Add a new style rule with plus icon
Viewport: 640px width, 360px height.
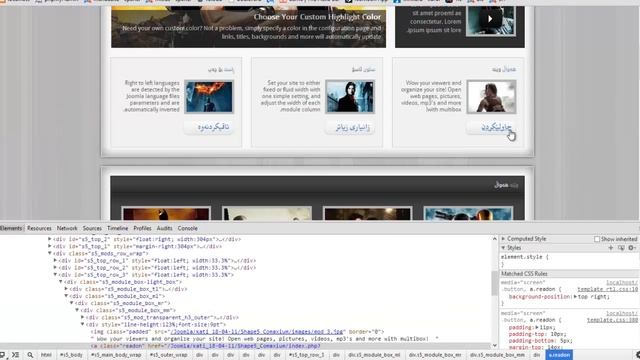[611, 248]
